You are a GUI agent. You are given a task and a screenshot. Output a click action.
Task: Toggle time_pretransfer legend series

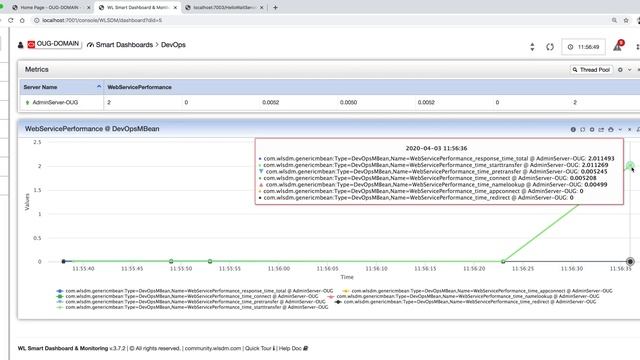click(x=191, y=302)
